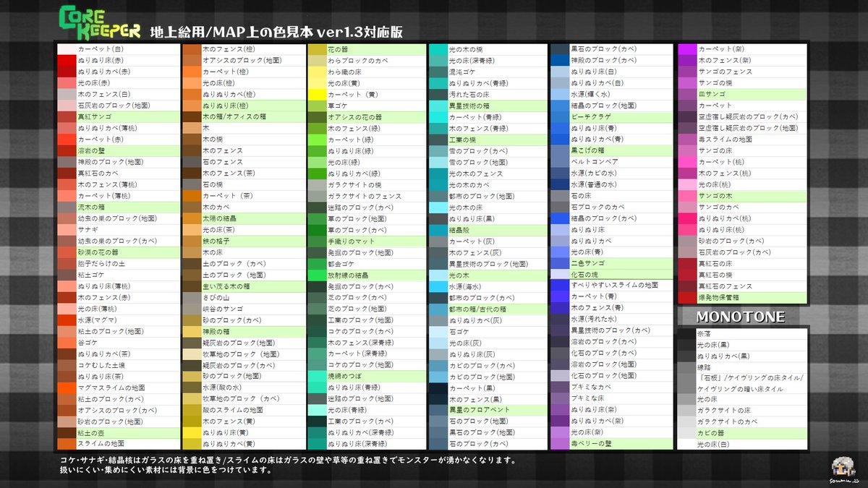
Task: Click the カビの器 label
Action: click(x=712, y=433)
